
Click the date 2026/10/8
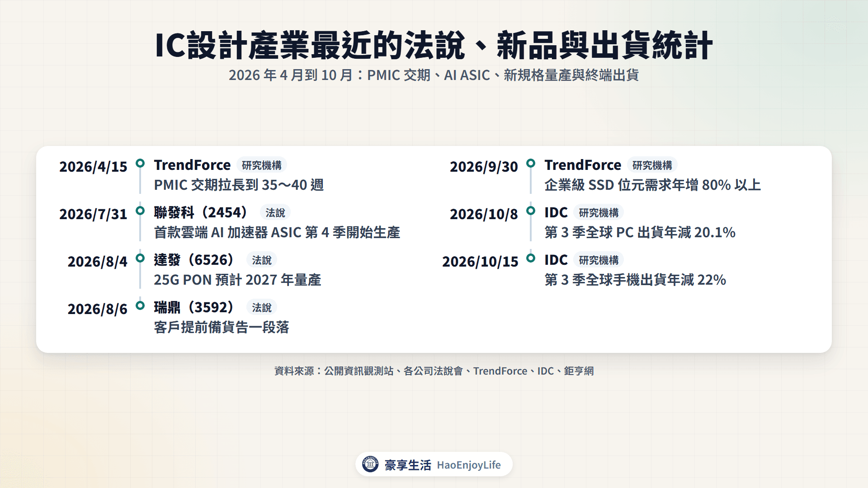tap(484, 214)
